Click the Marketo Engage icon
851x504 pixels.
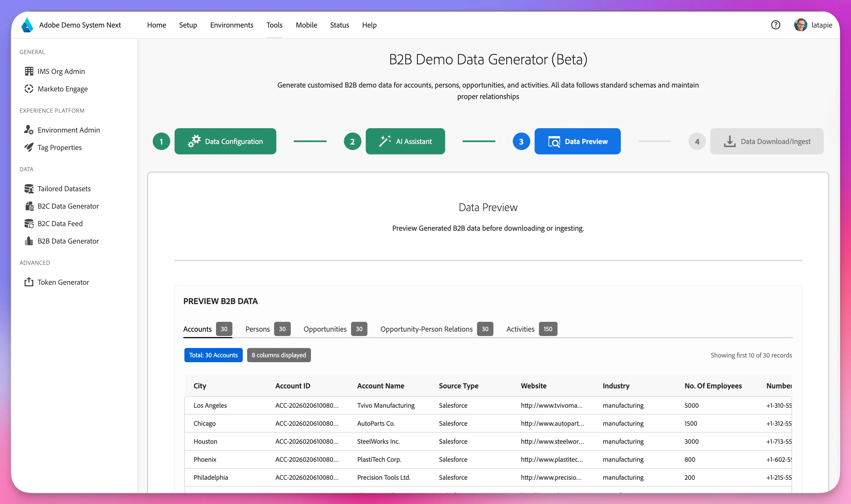[x=29, y=89]
